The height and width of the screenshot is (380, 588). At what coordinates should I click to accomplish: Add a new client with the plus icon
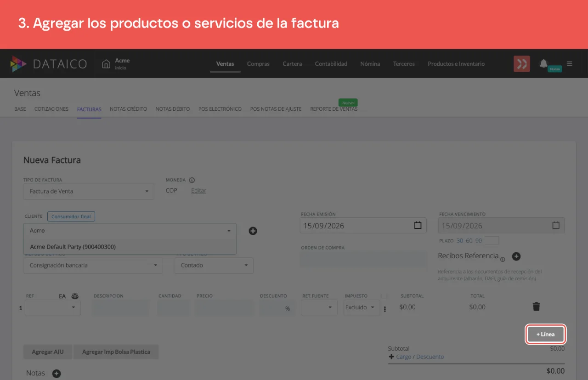point(253,231)
